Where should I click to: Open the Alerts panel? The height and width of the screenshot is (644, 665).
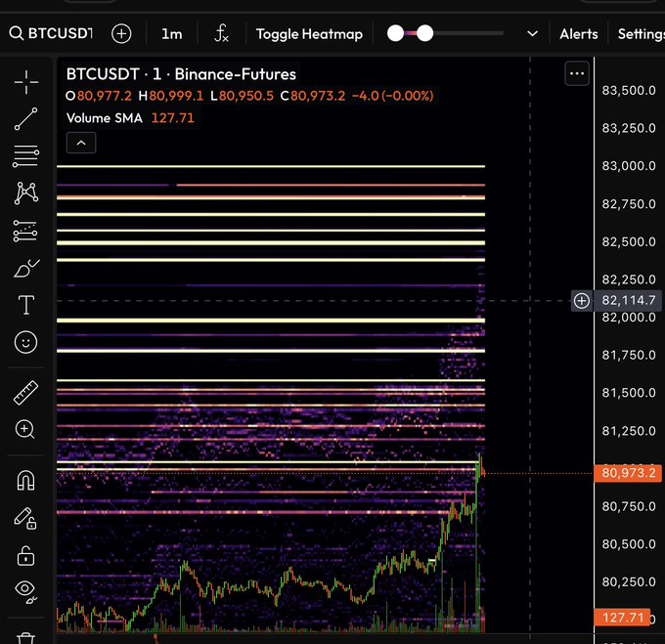pos(579,34)
